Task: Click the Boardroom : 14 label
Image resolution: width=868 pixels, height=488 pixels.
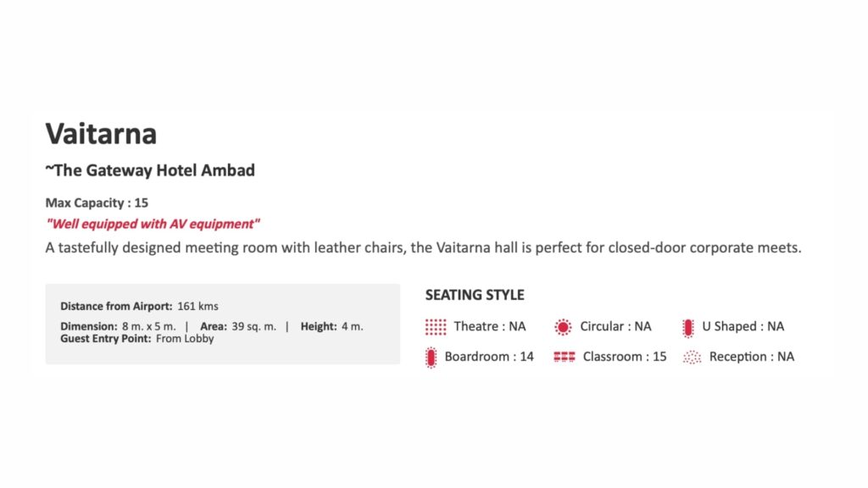Action: (489, 357)
